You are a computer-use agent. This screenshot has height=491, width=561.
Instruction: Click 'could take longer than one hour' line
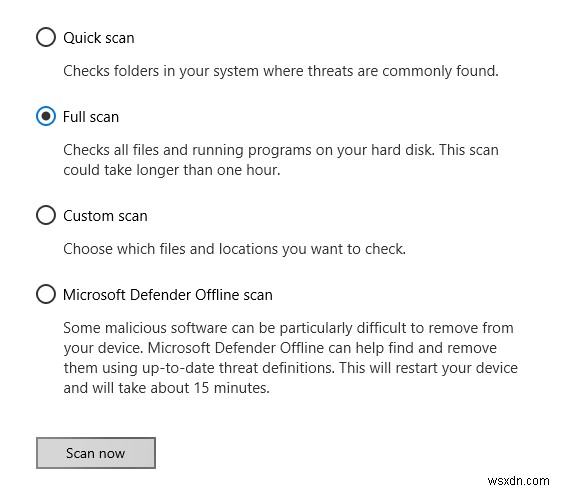click(172, 170)
